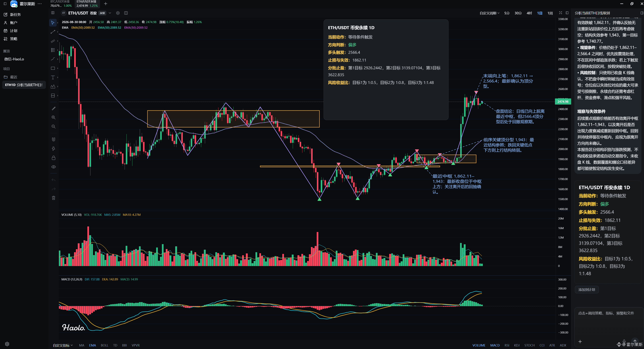Click the 添加到计划 button

(x=586, y=289)
